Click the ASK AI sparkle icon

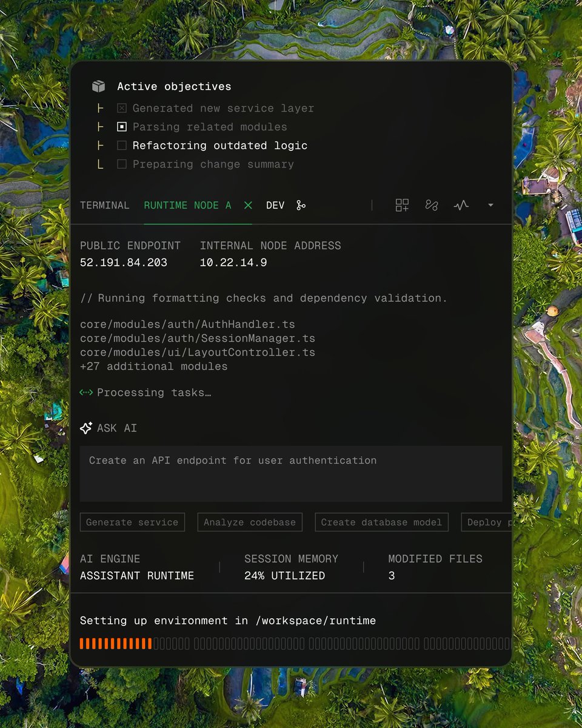(x=86, y=428)
